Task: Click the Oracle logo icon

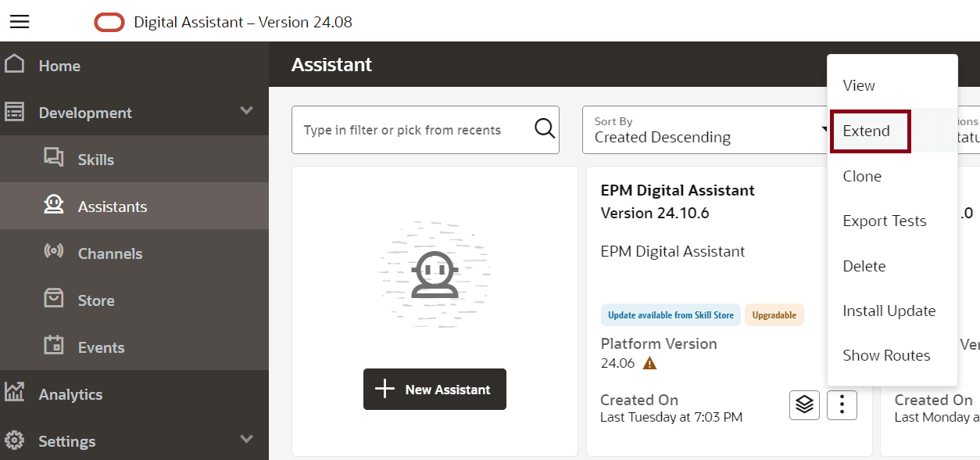Action: (109, 23)
